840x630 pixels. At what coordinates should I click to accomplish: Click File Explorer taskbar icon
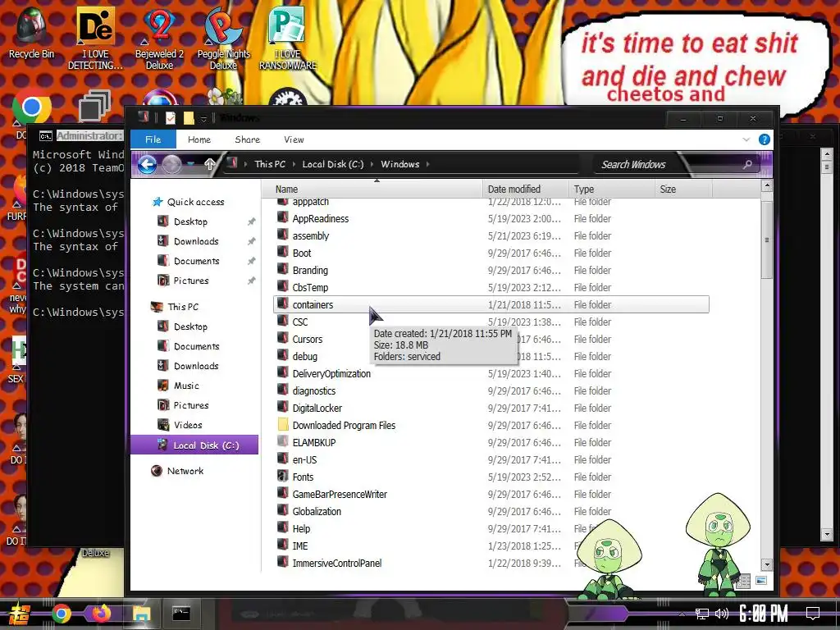tap(141, 614)
